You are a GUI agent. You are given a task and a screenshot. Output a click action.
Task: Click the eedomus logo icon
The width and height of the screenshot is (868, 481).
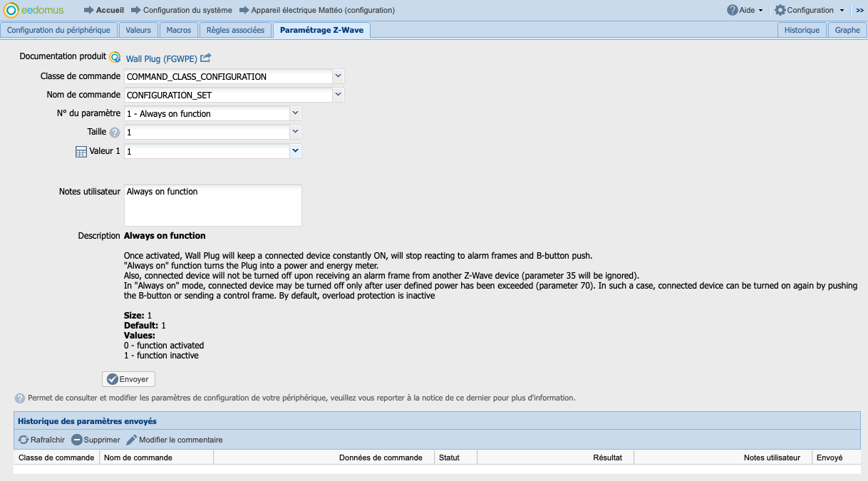click(x=11, y=10)
